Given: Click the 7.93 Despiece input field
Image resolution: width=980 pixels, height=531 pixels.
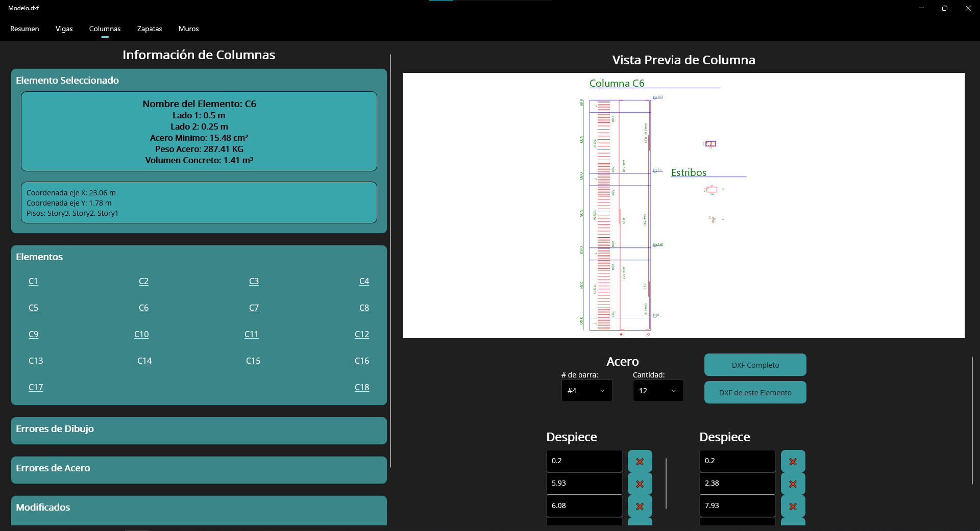Looking at the screenshot, I should tap(737, 506).
